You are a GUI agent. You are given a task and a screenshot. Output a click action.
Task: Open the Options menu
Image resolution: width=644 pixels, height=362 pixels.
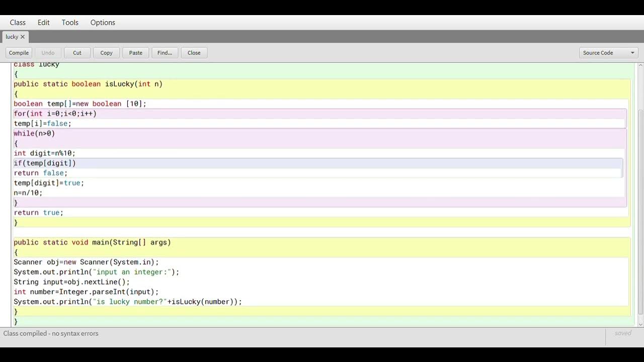click(x=103, y=23)
